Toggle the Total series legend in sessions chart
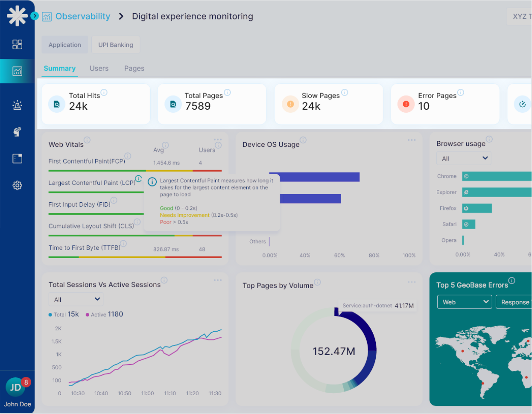The height and width of the screenshot is (414, 532). point(64,315)
